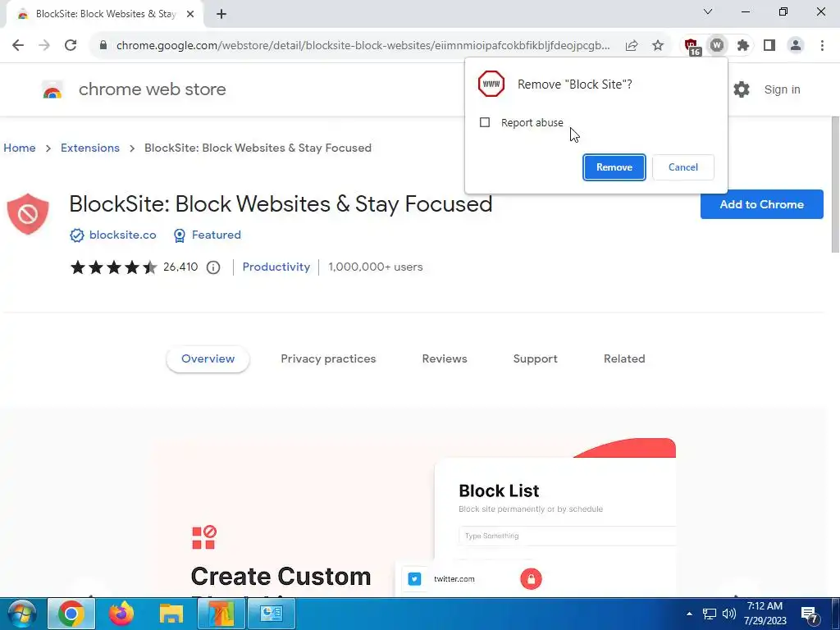Open the Support tab
The height and width of the screenshot is (630, 840).
pos(535,359)
